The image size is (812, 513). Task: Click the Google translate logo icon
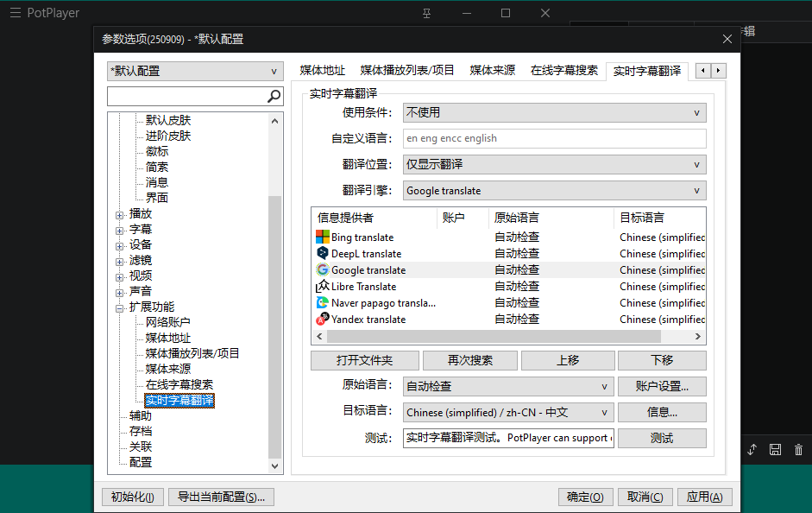point(323,269)
